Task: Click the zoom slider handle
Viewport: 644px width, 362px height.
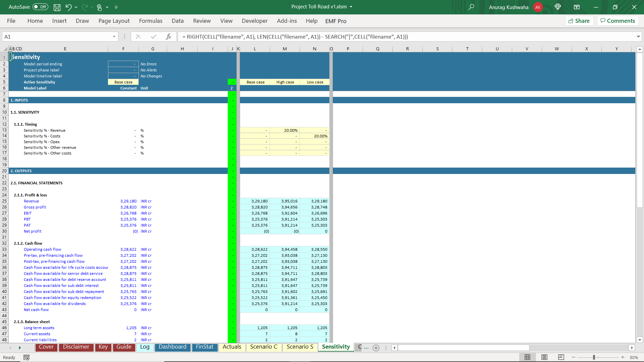Action: tap(594, 357)
